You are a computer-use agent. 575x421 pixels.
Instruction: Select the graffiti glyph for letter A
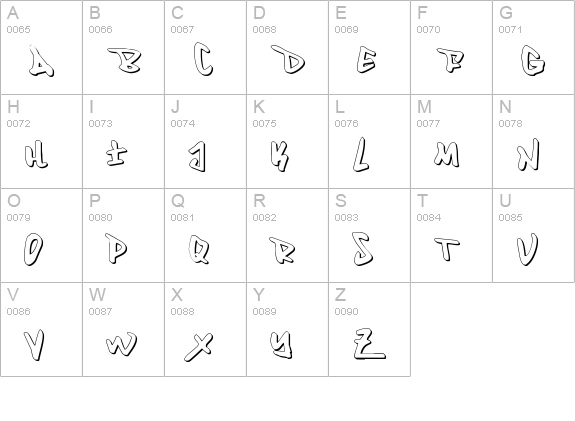41,47
